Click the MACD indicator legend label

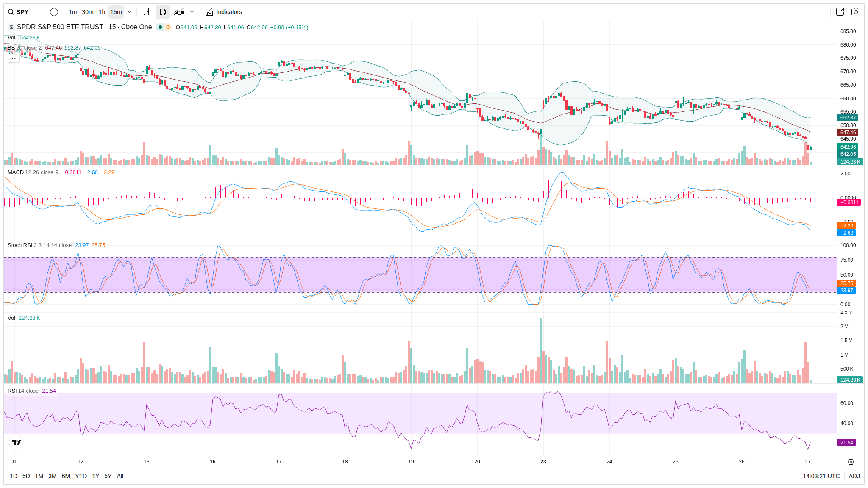[x=16, y=172]
